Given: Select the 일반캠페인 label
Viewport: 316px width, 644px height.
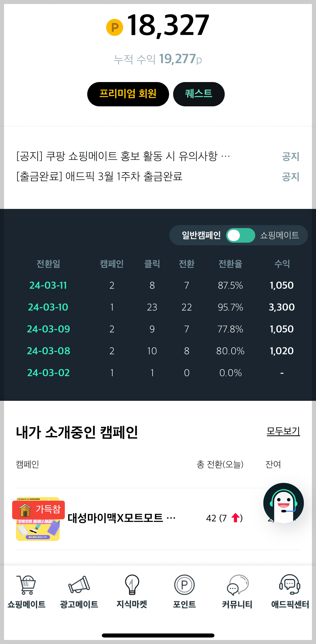Looking at the screenshot, I should coord(201,235).
